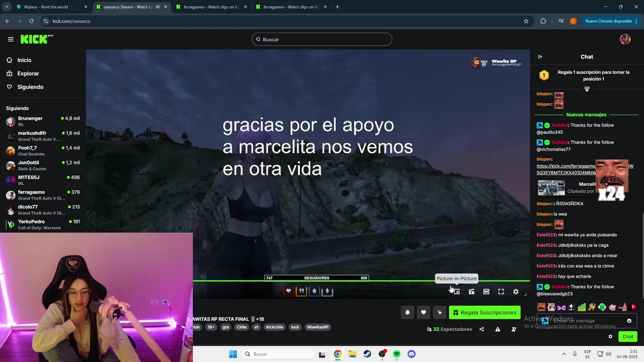Screen dimensions: 644x362
Task: Open the Marcelita clip thumbnail
Action: click(551, 188)
